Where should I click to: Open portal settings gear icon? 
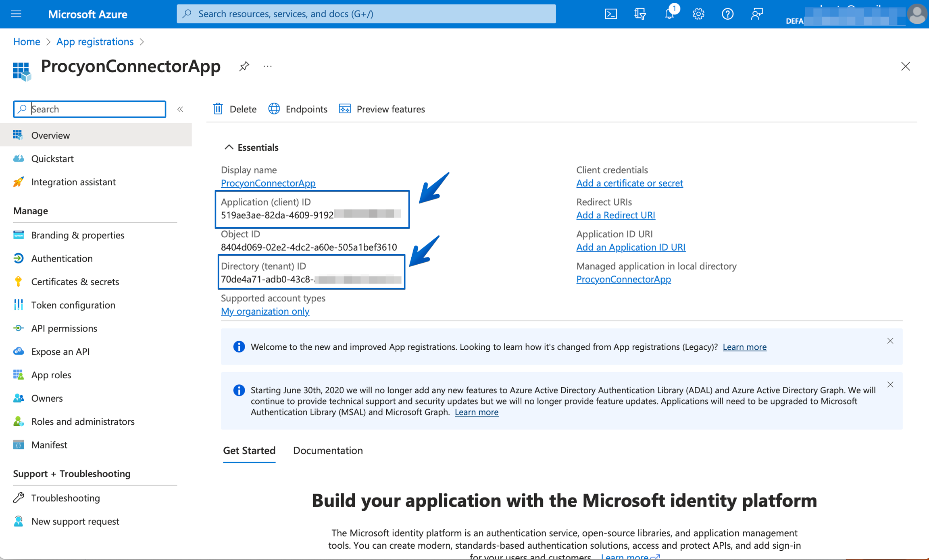(x=698, y=14)
